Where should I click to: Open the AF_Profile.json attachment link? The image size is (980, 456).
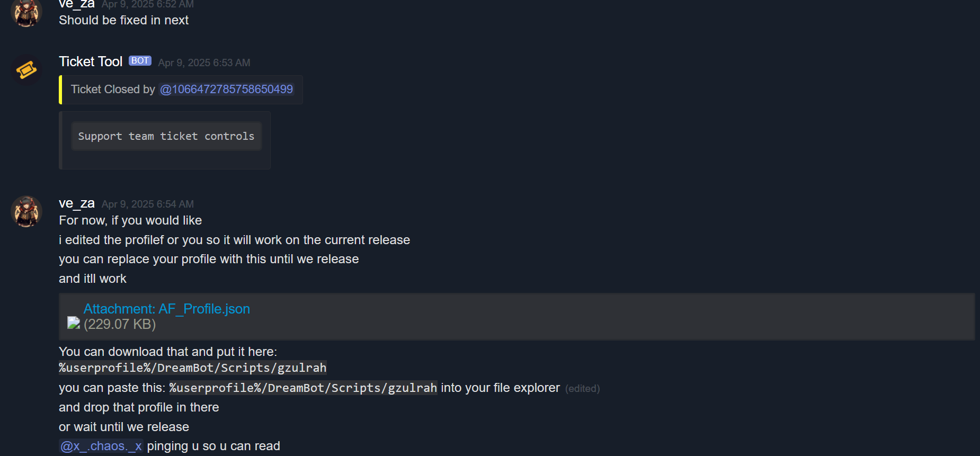click(166, 309)
